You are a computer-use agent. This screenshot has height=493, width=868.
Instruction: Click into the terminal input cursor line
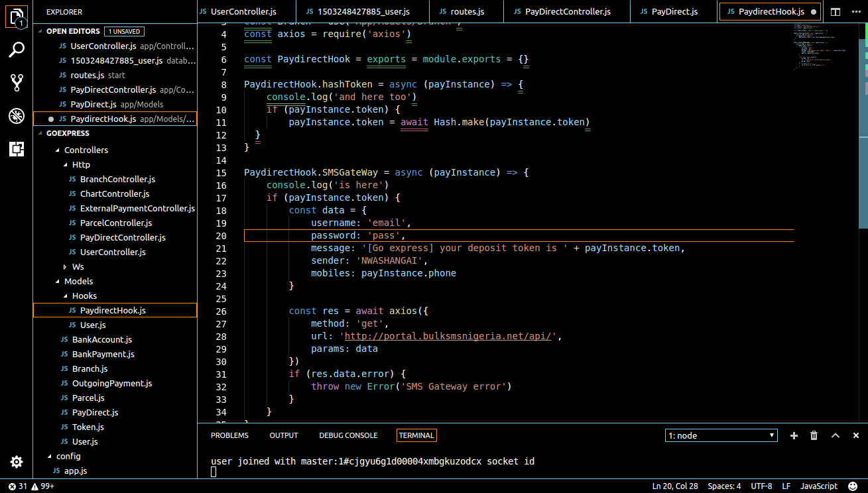(x=214, y=472)
